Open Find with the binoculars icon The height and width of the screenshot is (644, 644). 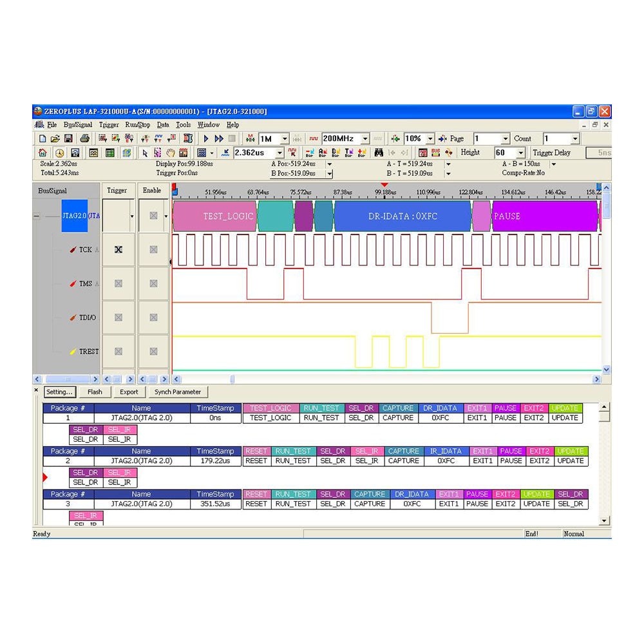point(379,153)
